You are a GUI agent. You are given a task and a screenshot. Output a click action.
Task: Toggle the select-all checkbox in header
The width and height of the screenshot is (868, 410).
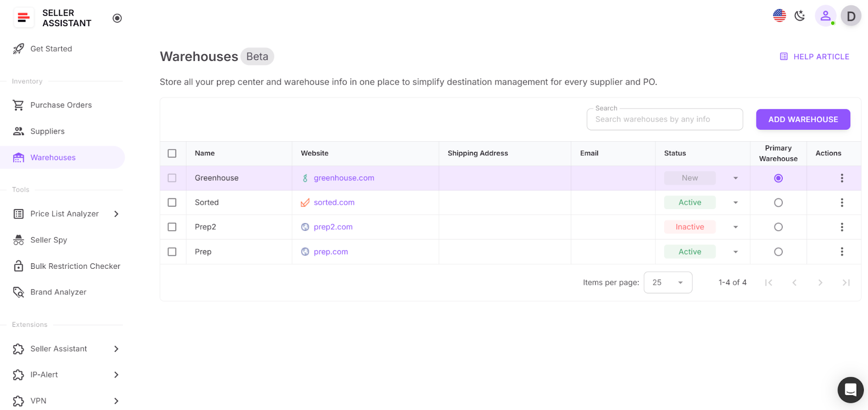point(172,153)
